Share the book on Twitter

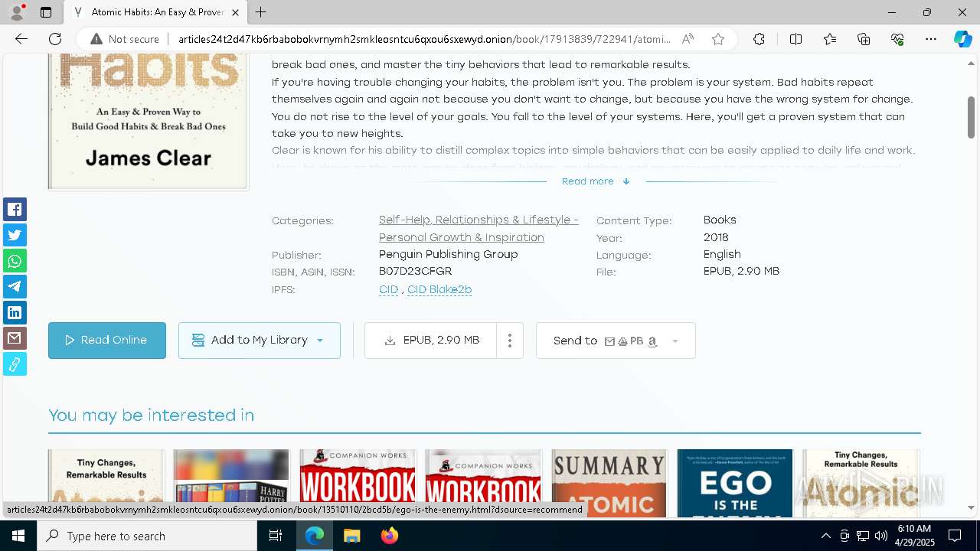(x=15, y=235)
